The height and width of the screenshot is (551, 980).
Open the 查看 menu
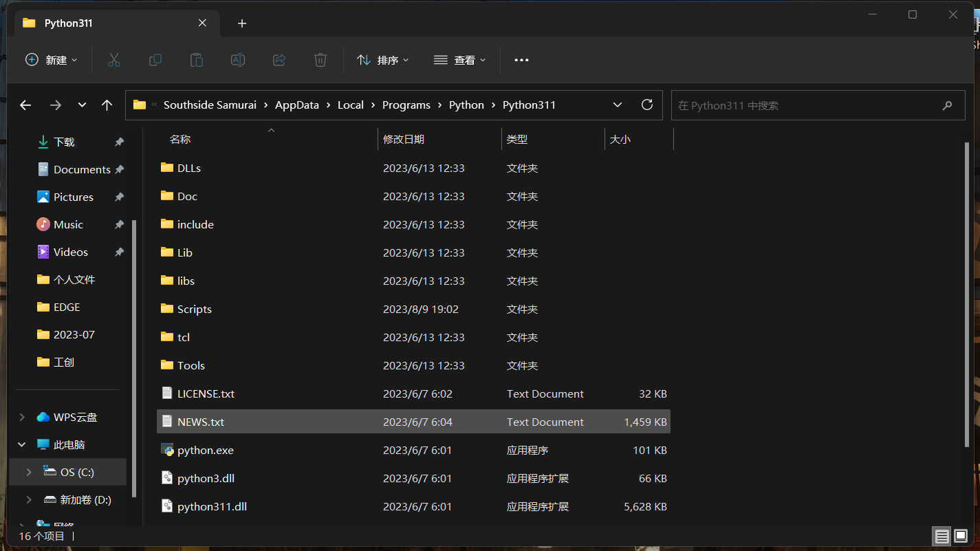pyautogui.click(x=459, y=60)
